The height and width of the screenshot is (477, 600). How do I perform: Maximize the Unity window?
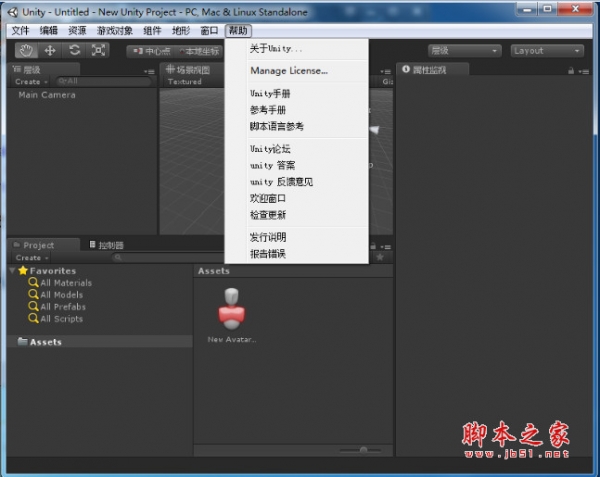[x=548, y=9]
